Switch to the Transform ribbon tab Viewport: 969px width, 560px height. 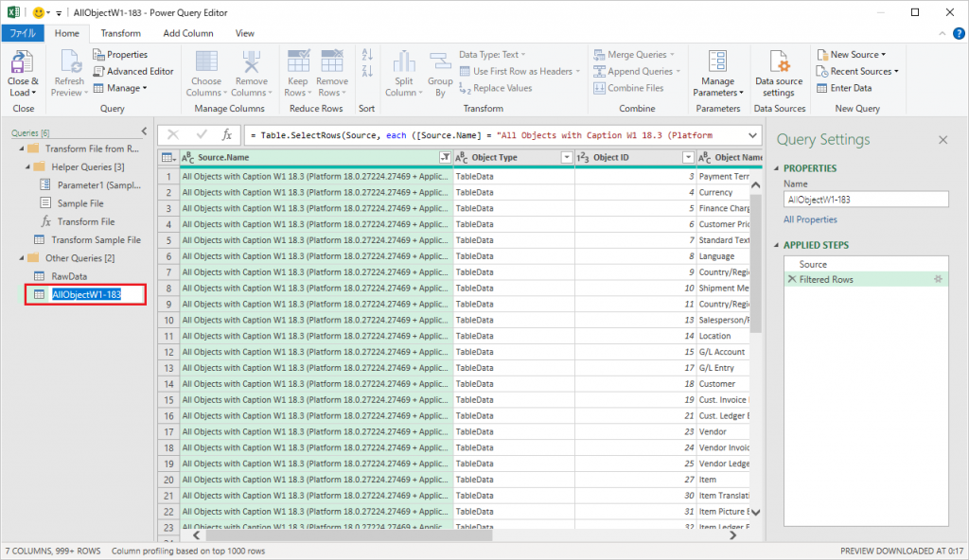click(120, 33)
